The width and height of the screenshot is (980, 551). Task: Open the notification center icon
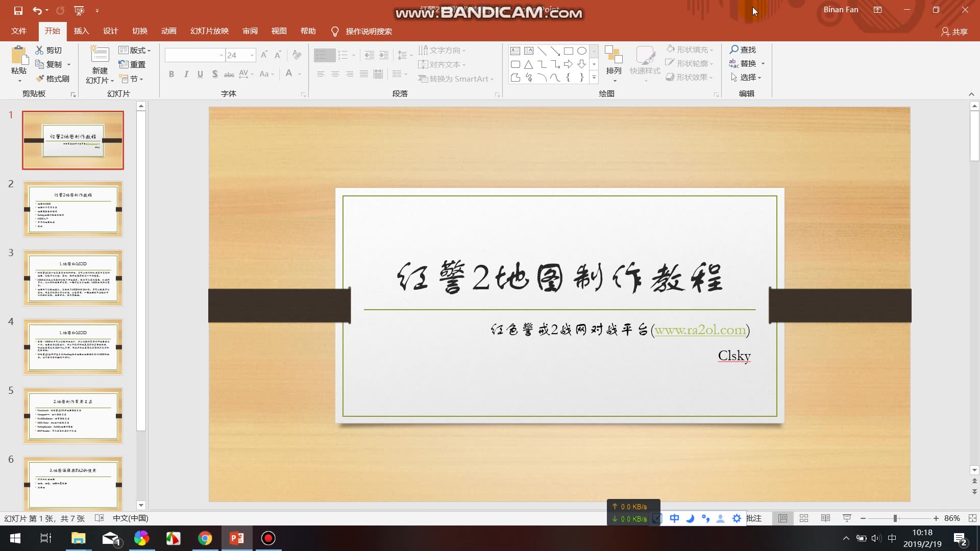coord(960,539)
